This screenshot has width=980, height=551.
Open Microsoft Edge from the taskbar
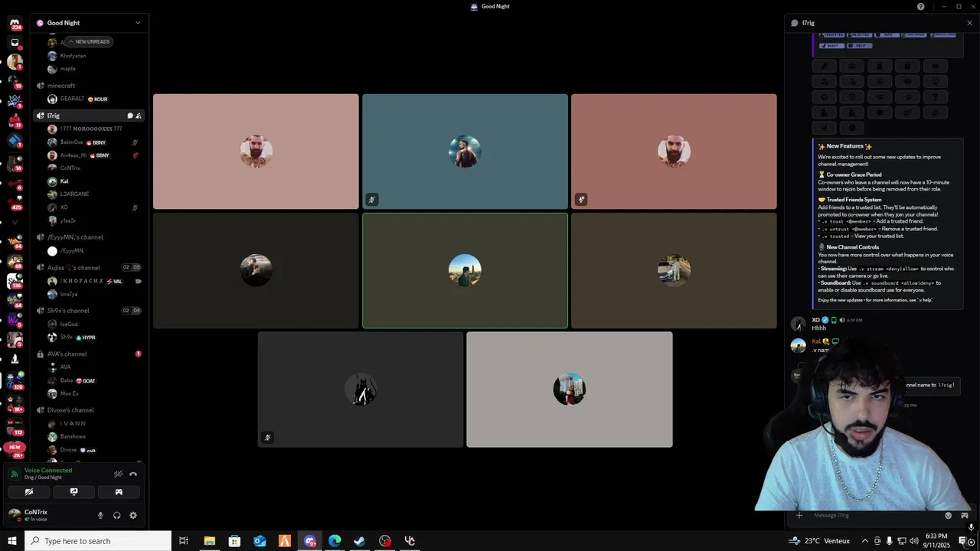click(x=335, y=541)
